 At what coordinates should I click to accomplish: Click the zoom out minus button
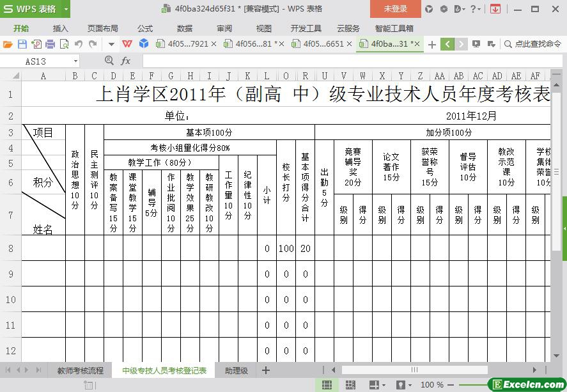tap(451, 385)
